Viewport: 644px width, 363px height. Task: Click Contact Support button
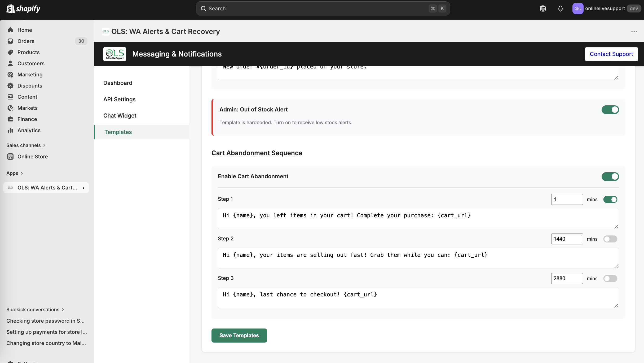[611, 54]
